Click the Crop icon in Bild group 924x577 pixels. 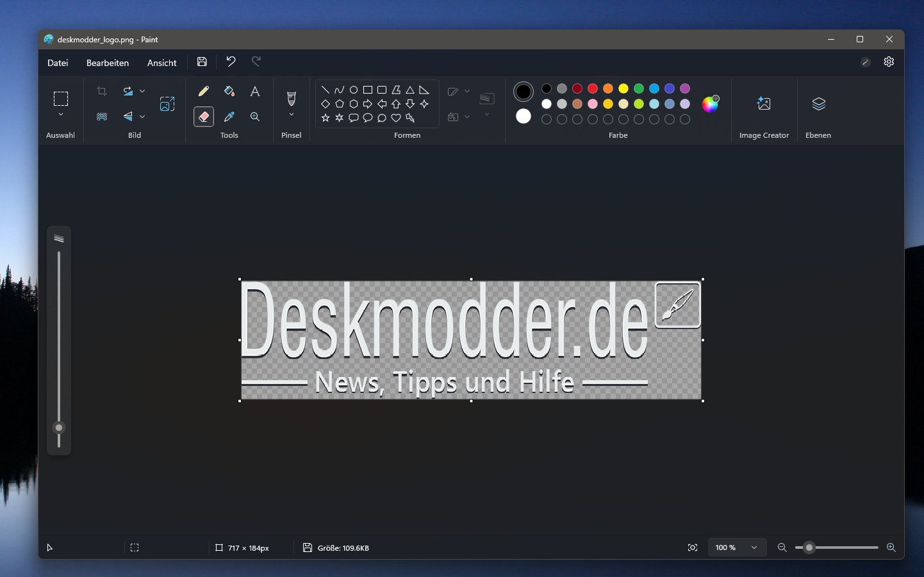(102, 91)
